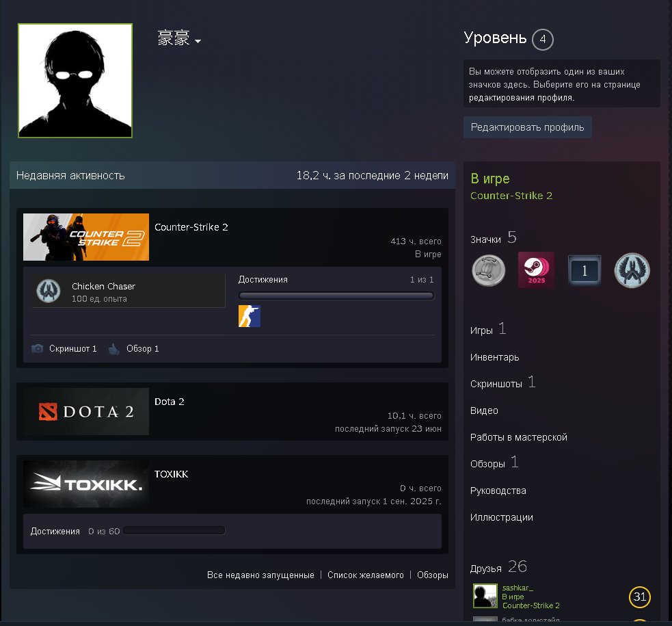Screen dimensions: 672x626
Task: Open Достижения 1 из 1 link
Action: 336,280
